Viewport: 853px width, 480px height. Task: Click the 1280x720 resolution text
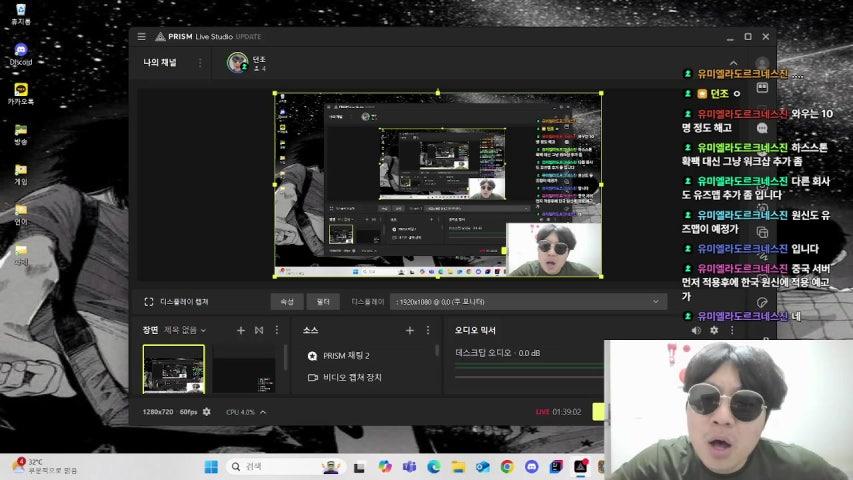coord(158,412)
